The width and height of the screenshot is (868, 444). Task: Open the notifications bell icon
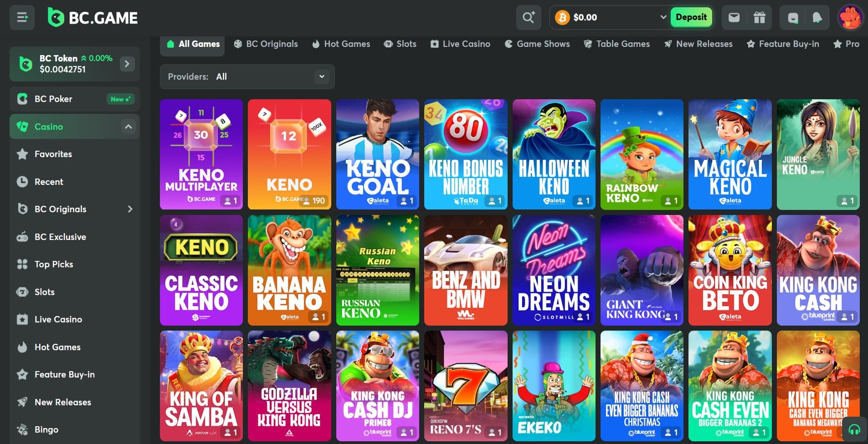pyautogui.click(x=817, y=18)
